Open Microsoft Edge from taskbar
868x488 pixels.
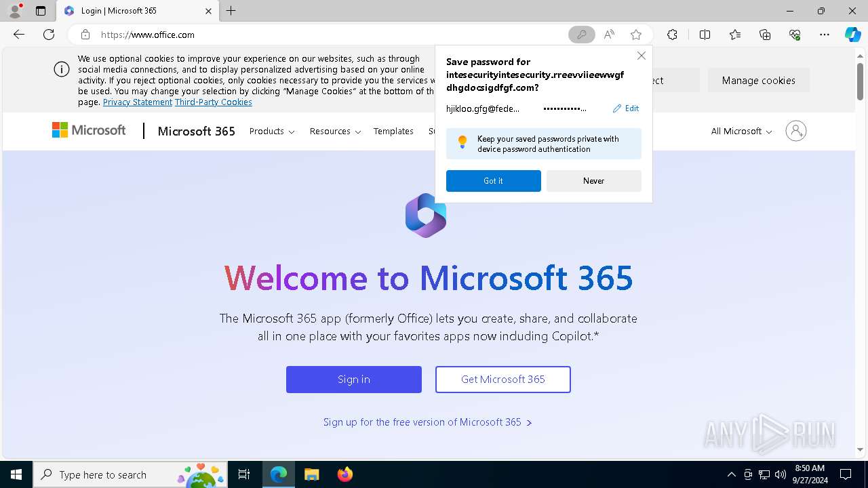tap(279, 474)
